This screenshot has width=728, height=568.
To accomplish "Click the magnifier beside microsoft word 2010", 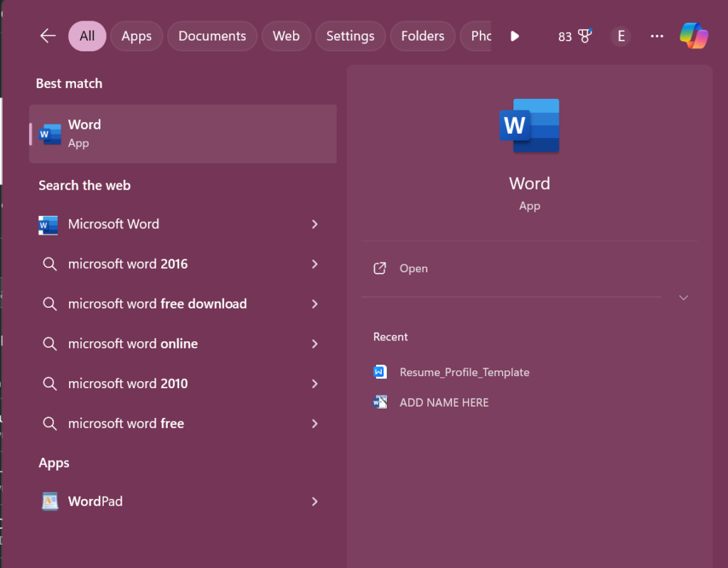I will click(50, 384).
